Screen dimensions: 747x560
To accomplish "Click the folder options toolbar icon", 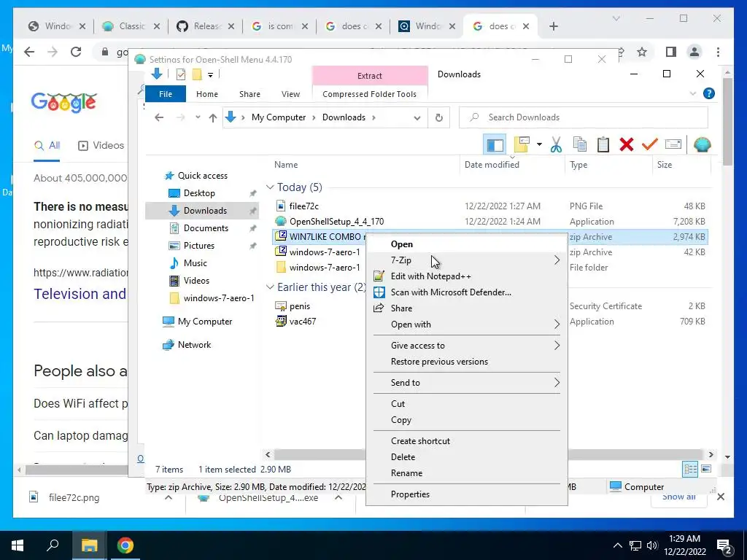I will pos(522,144).
